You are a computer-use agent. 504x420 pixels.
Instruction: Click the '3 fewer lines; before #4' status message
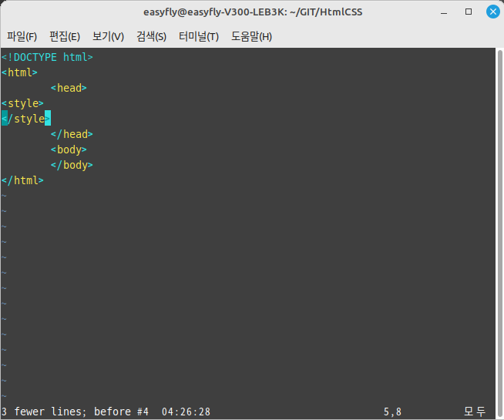pyautogui.click(x=75, y=412)
